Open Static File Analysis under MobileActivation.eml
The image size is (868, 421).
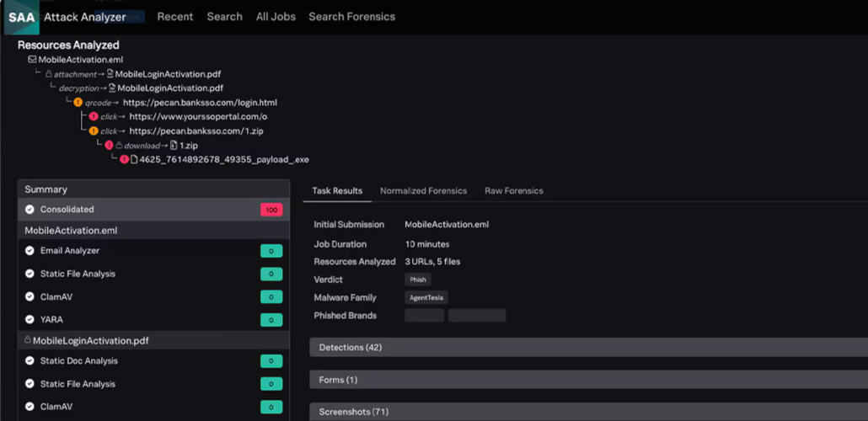153,274
